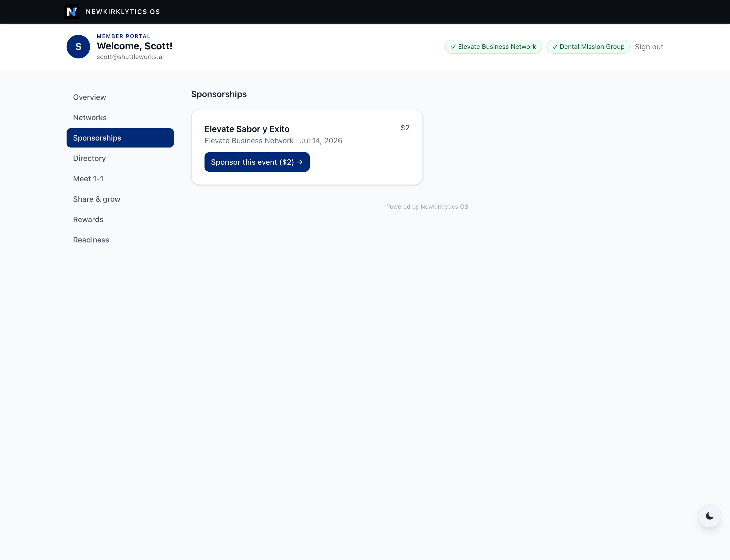Viewport: 730px width, 560px height.
Task: Open Share & grow
Action: click(120, 199)
